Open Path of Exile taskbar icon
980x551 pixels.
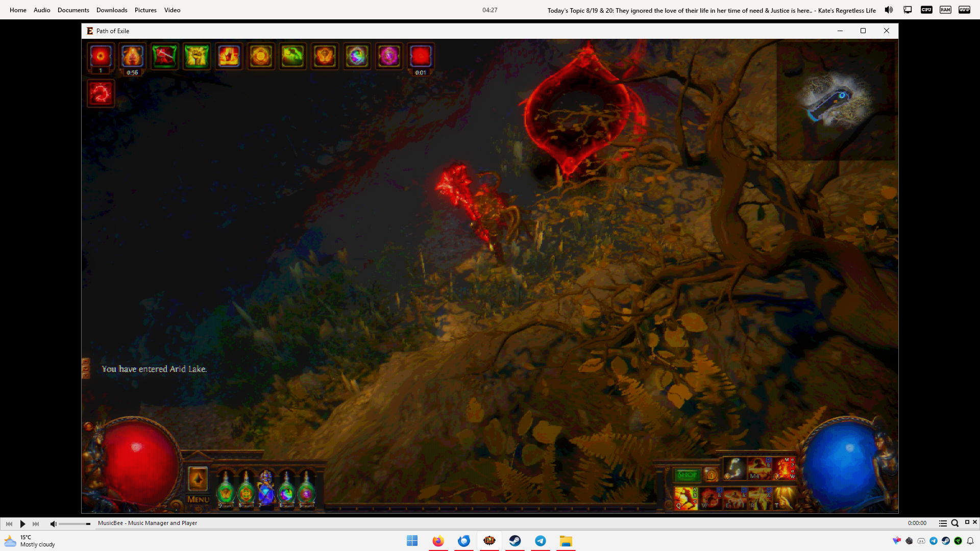coord(489,541)
